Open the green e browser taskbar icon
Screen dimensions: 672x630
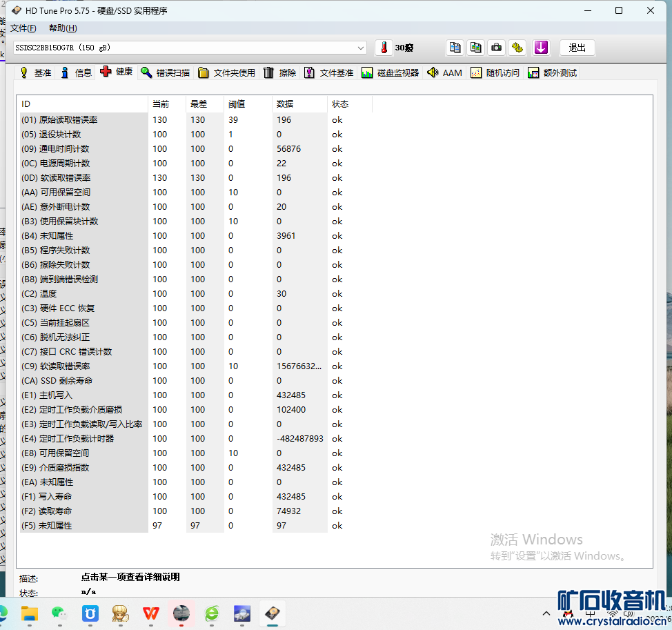pyautogui.click(x=212, y=613)
